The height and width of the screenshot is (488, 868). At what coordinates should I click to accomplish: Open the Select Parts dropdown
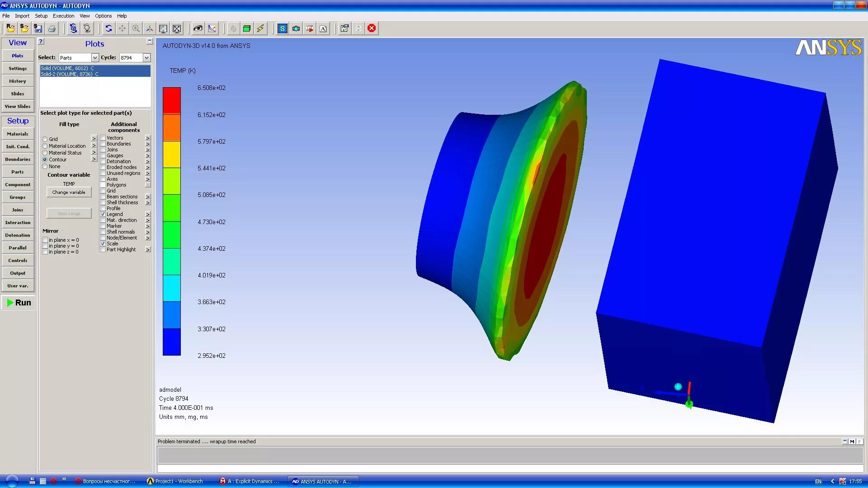[95, 58]
